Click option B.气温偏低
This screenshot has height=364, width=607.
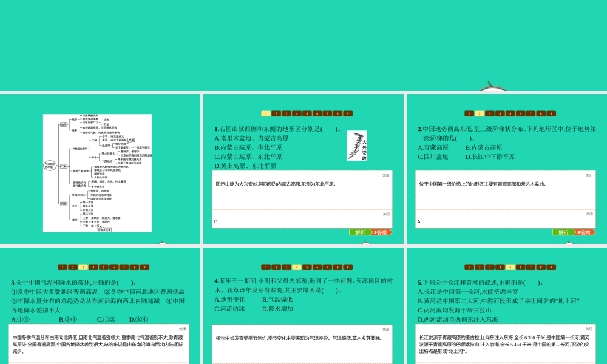pyautogui.click(x=277, y=300)
